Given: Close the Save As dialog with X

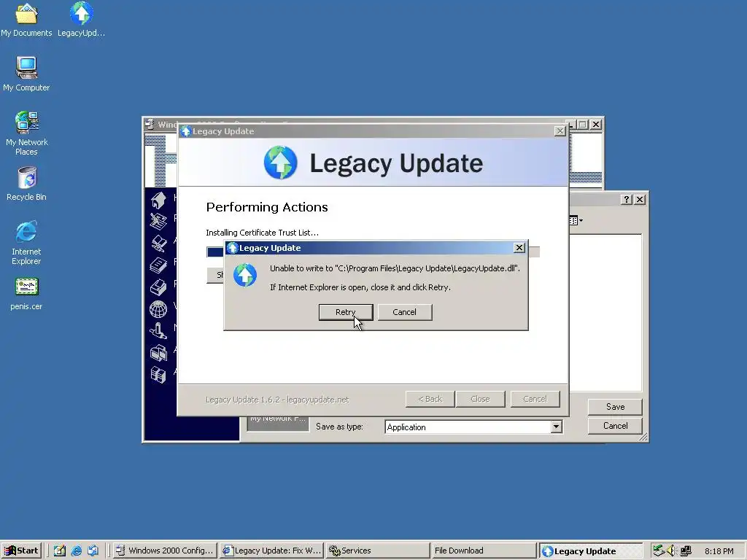Looking at the screenshot, I should click(x=640, y=200).
